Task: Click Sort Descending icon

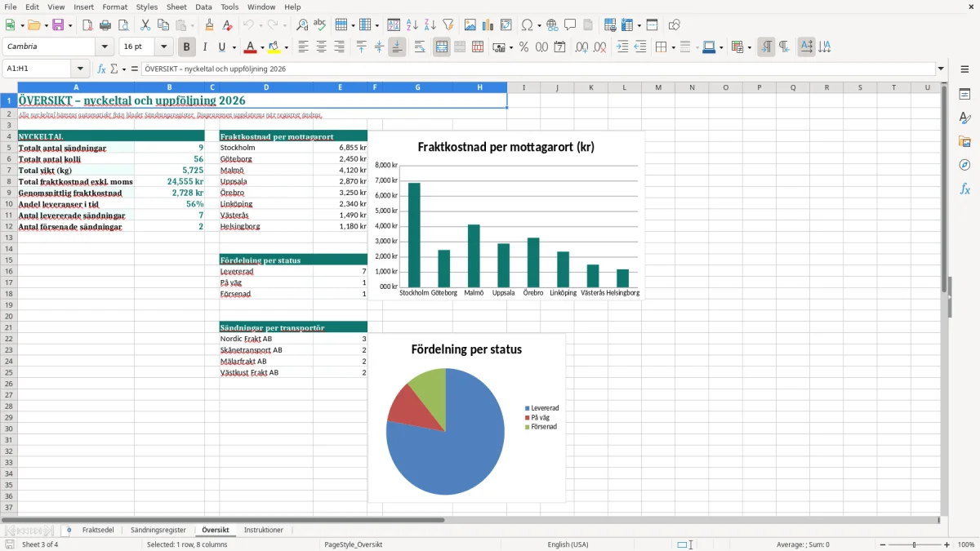Action: tap(430, 25)
